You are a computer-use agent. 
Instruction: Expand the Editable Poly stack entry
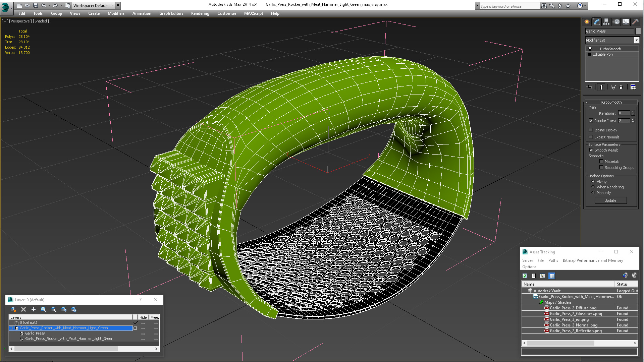[589, 54]
